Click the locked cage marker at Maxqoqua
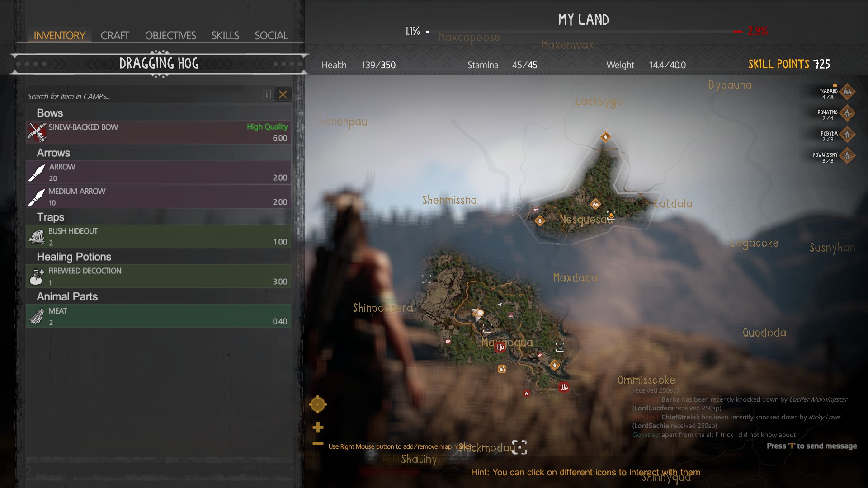Viewport: 868px width, 488px height. pos(500,347)
